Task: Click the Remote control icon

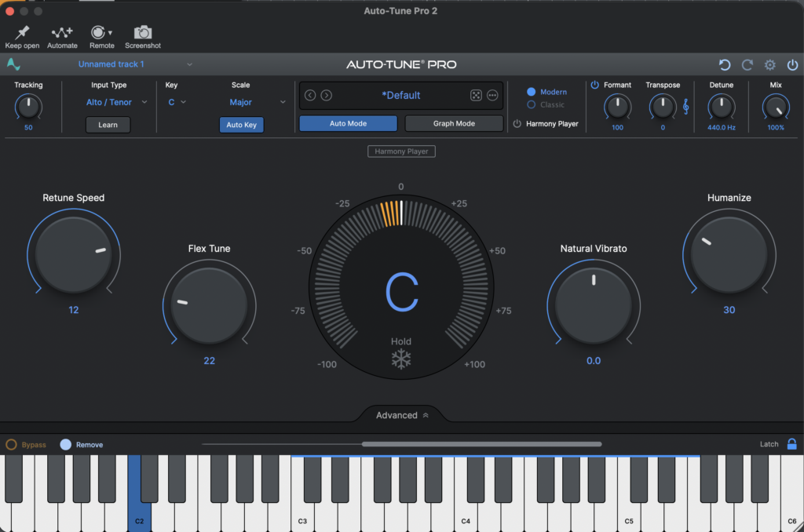Action: 97,33
